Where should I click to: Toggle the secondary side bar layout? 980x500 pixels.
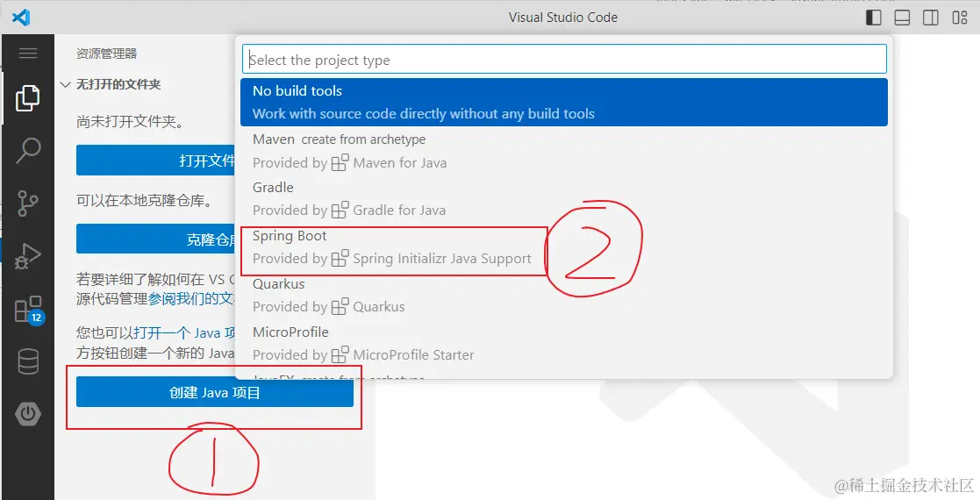[931, 18]
